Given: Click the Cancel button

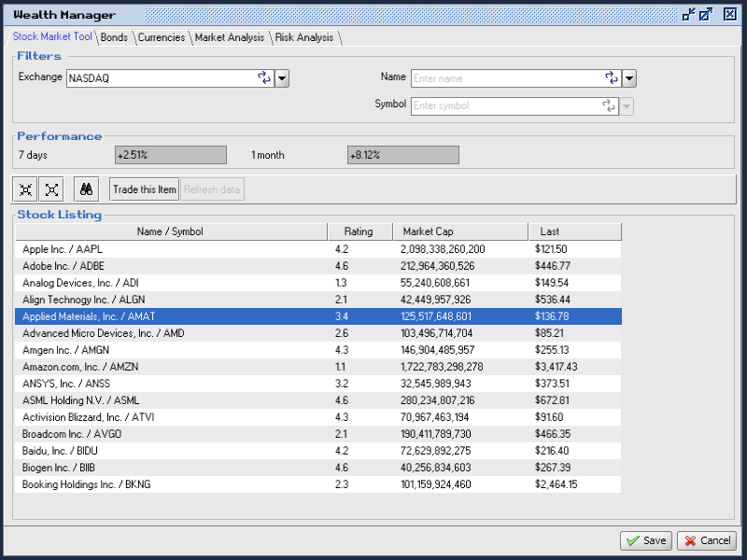Looking at the screenshot, I should pyautogui.click(x=707, y=541).
